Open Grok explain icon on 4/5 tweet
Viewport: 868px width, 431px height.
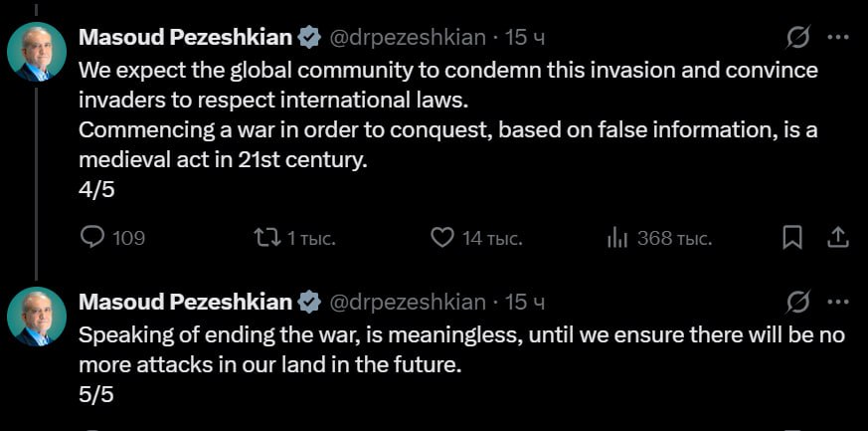(x=797, y=38)
